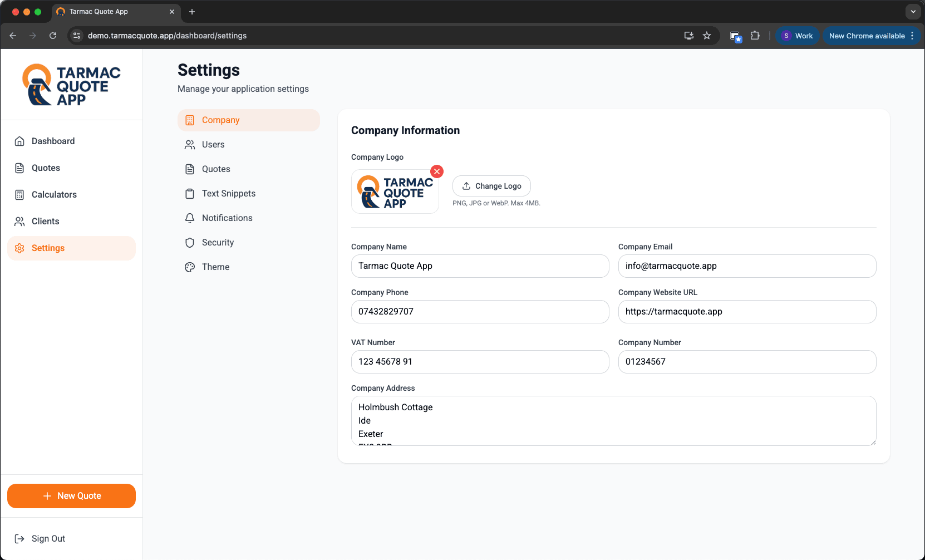Open the Dashboard home page

click(53, 141)
